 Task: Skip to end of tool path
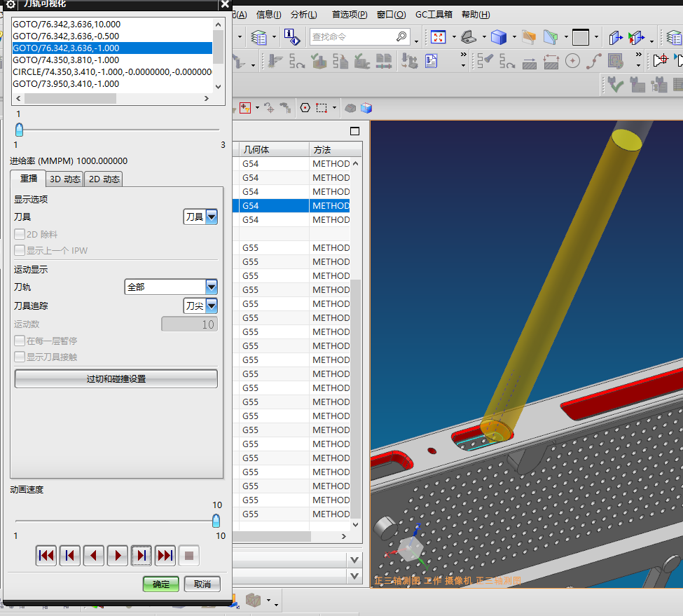[x=165, y=556]
